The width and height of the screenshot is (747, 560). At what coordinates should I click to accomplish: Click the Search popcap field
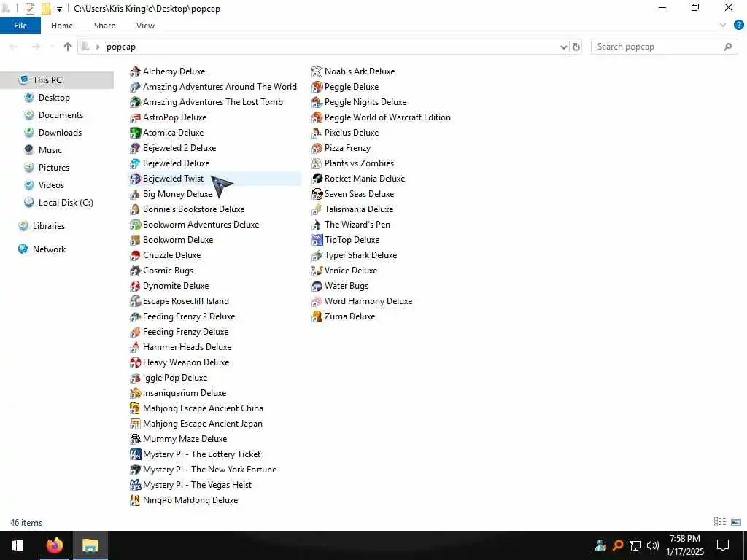point(664,47)
